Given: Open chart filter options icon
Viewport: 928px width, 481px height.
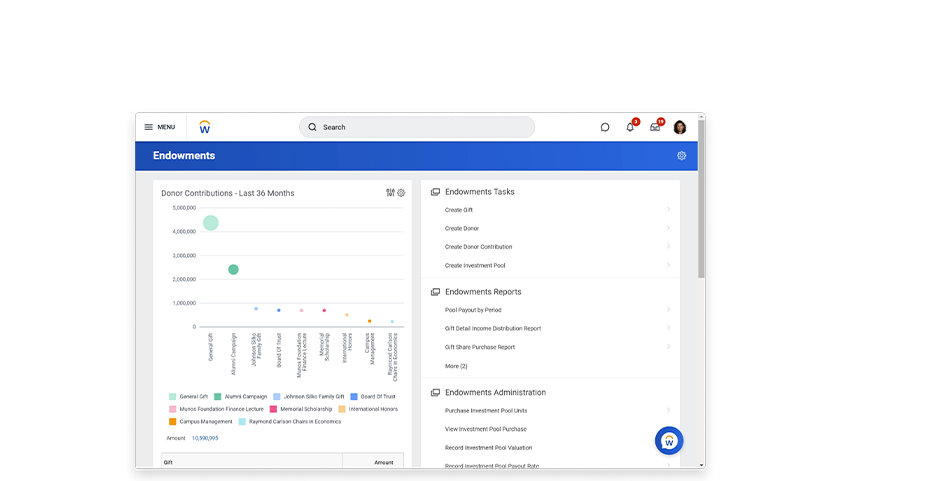Looking at the screenshot, I should point(390,193).
